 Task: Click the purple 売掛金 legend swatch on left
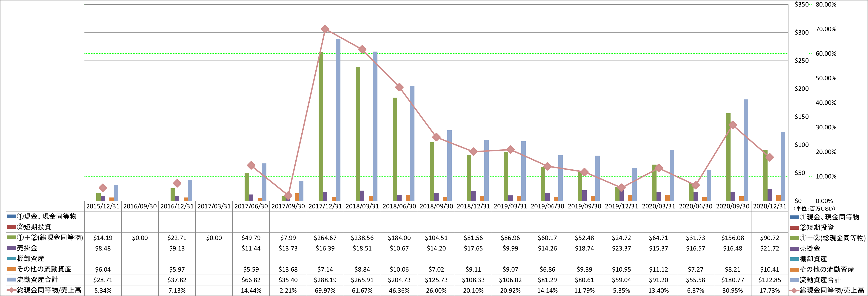tap(11, 248)
